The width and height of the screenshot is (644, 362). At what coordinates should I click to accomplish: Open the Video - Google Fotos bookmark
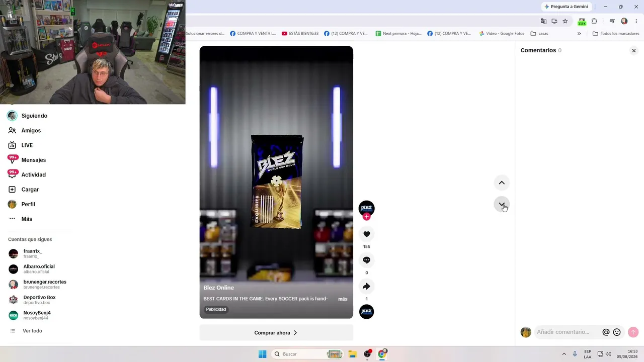pyautogui.click(x=502, y=34)
